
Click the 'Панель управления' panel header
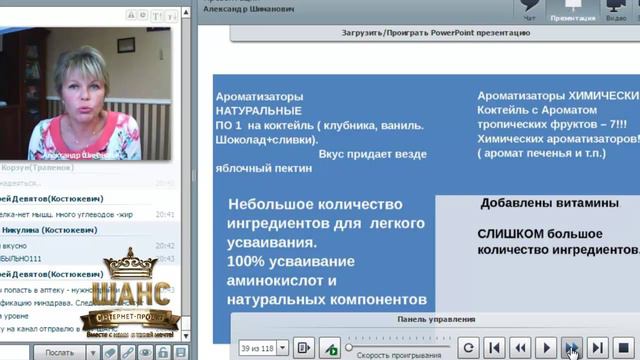[436, 320]
